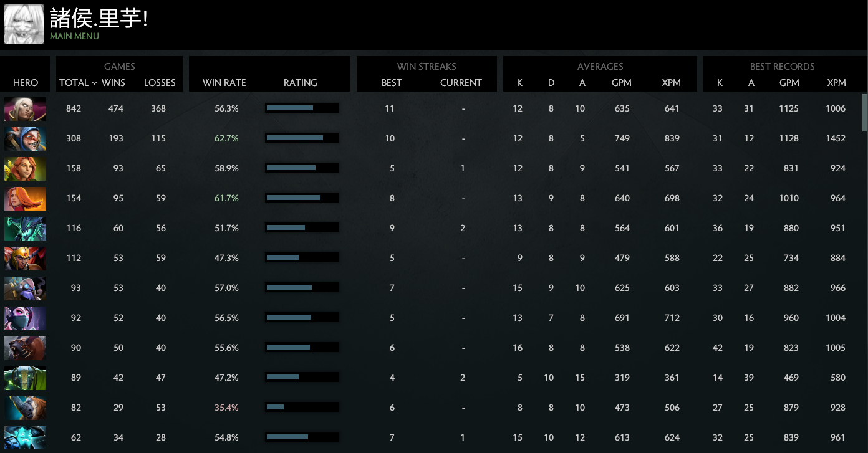This screenshot has width=868, height=453.
Task: Toggle sort arrow next to TOTAL
Action: 94,83
